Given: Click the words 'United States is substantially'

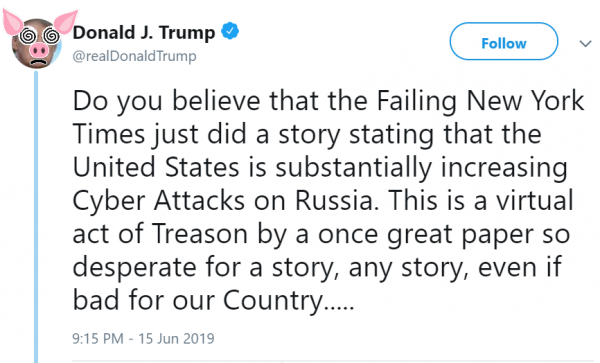Looking at the screenshot, I should pos(252,168).
